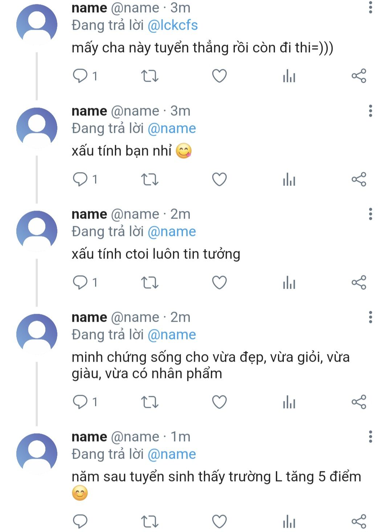
Task: Open more options for "năm sau tuyển sinh" reply
Action: click(370, 436)
